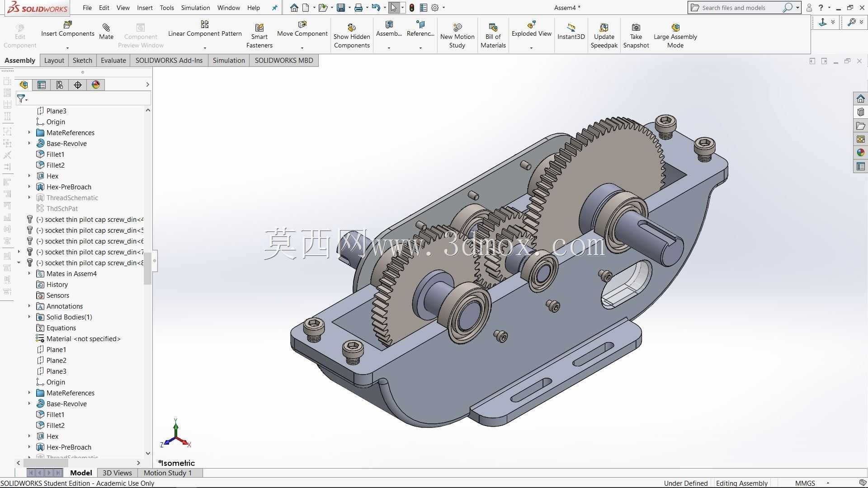
Task: Select the Base-Revolve feature near Fillet1 top
Action: tap(66, 143)
